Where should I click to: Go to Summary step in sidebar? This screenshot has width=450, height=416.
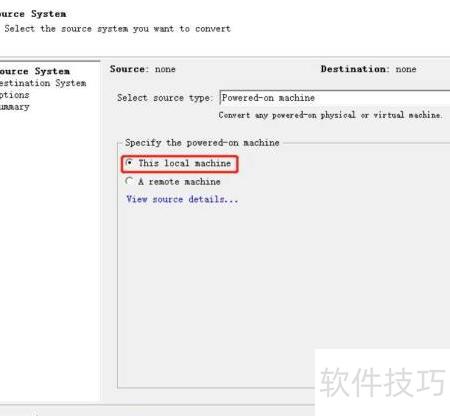[15, 107]
